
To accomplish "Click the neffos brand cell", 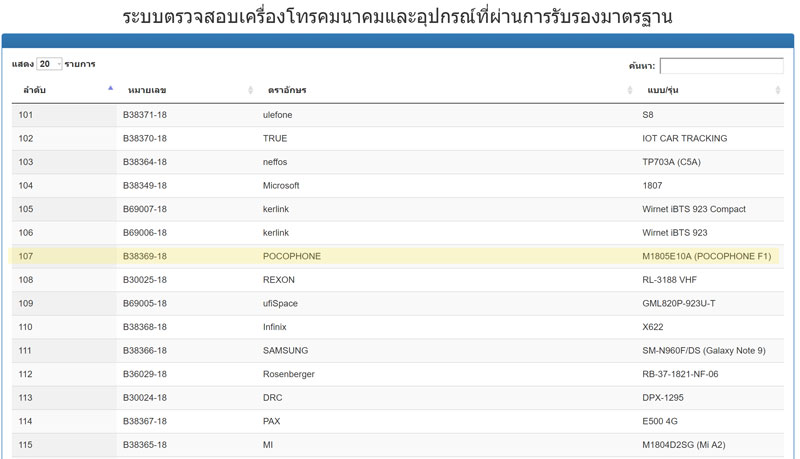I will (275, 162).
